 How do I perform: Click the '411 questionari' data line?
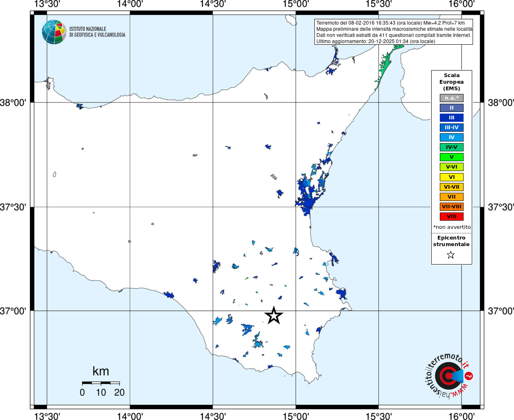[x=393, y=35]
